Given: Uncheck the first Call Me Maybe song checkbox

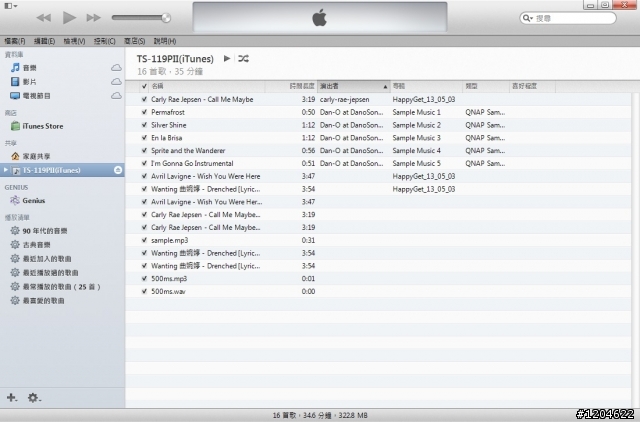Looking at the screenshot, I should tap(144, 99).
